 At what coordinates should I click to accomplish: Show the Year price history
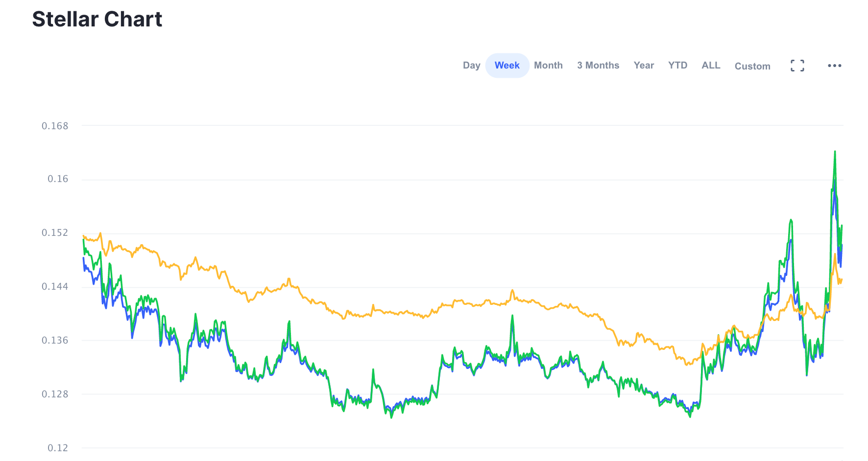[644, 66]
